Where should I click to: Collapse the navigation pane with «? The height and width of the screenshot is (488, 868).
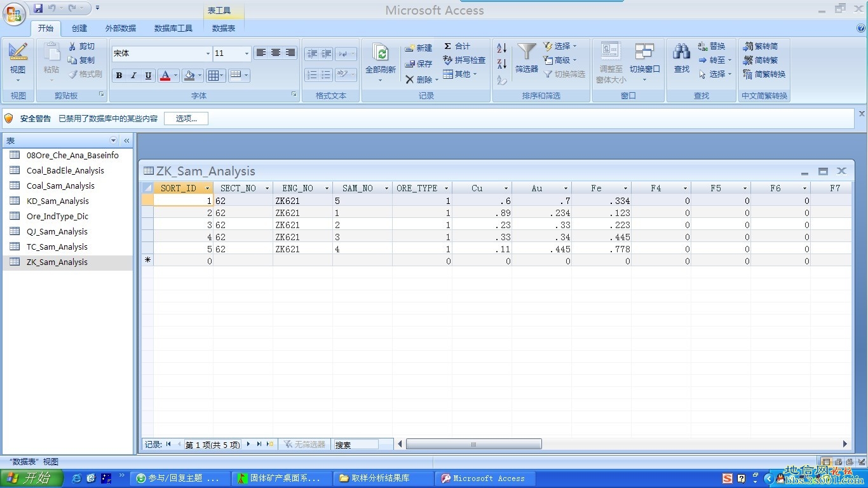126,140
